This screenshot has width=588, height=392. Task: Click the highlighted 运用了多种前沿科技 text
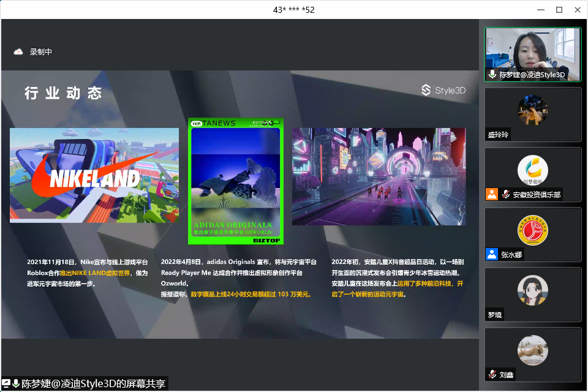(x=426, y=283)
